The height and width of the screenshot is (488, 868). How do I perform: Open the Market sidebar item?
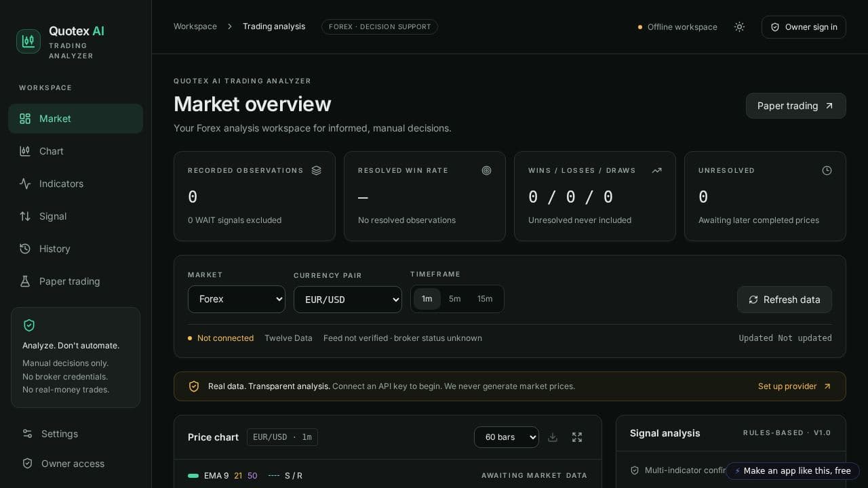click(75, 119)
